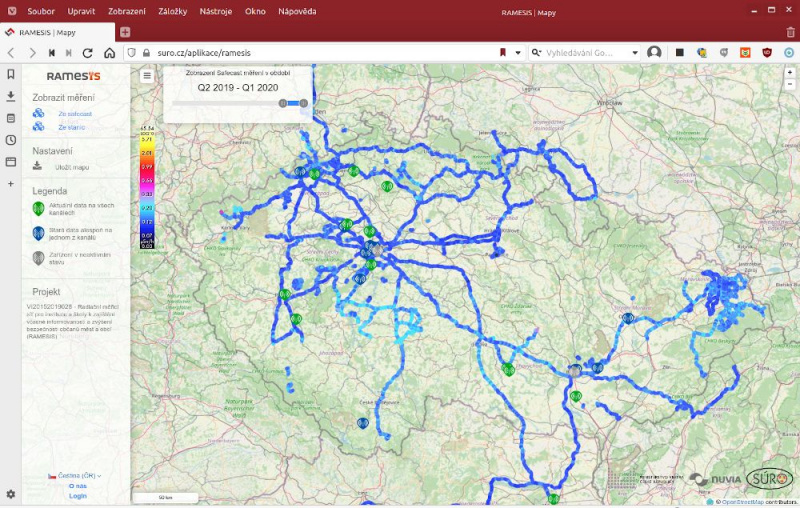Click the user profile avatar icon
Image resolution: width=800 pixels, height=508 pixels.
(654, 53)
